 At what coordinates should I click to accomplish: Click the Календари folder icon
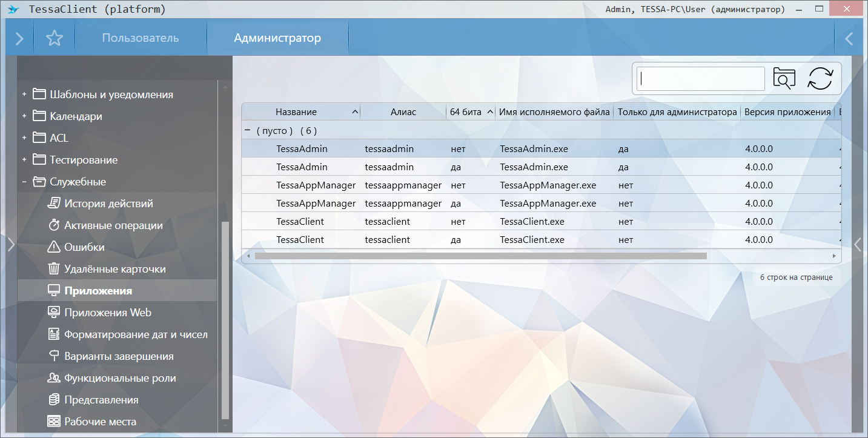click(39, 116)
